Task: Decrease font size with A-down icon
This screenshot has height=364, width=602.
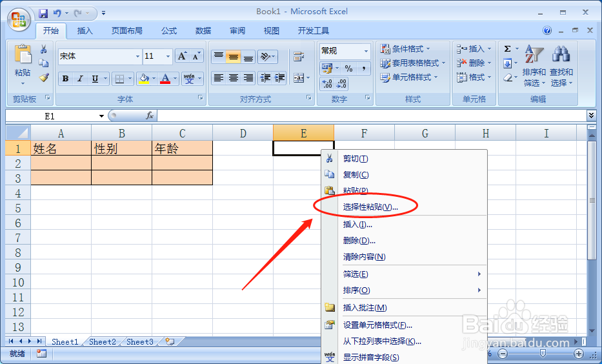Action: coord(196,56)
